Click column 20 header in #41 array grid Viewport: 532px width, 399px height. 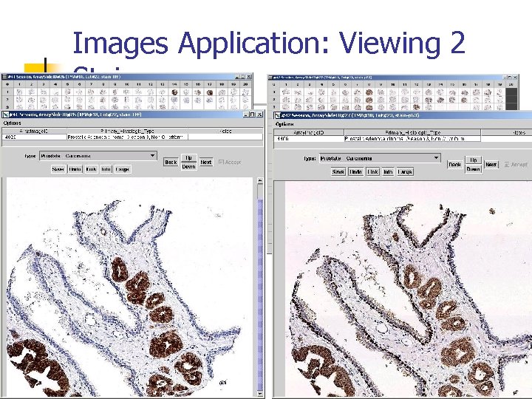245,84
